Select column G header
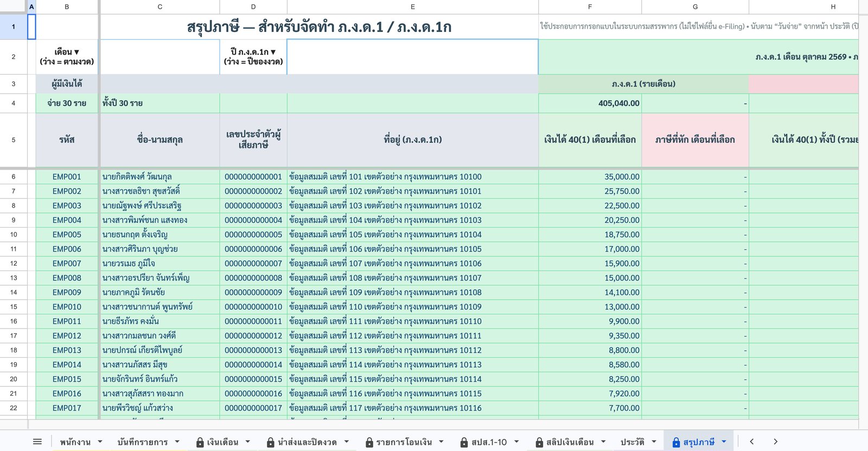Viewport: 868px width, 451px height. (x=695, y=7)
